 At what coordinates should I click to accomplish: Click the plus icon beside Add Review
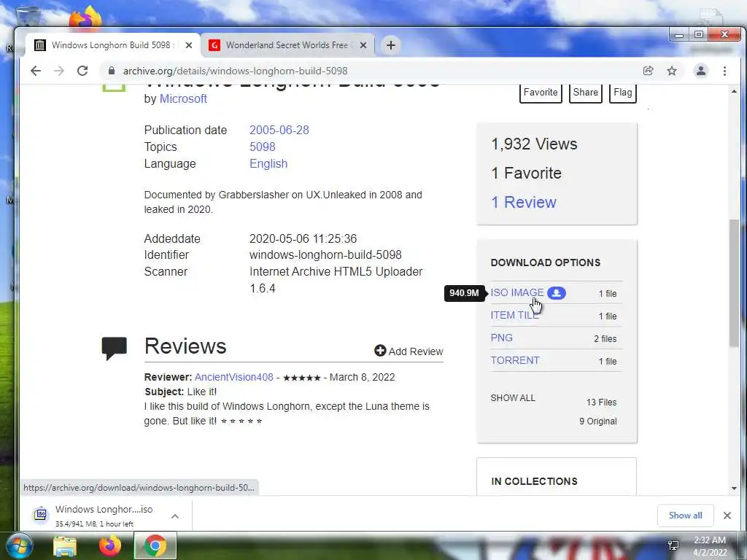point(380,351)
